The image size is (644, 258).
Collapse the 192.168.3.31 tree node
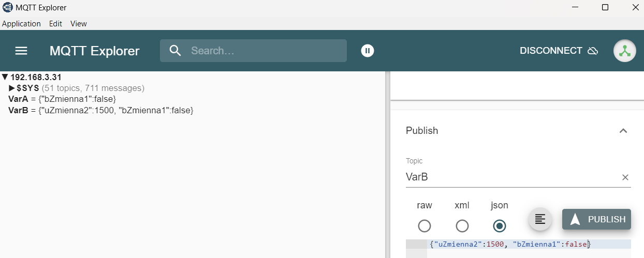tap(5, 77)
